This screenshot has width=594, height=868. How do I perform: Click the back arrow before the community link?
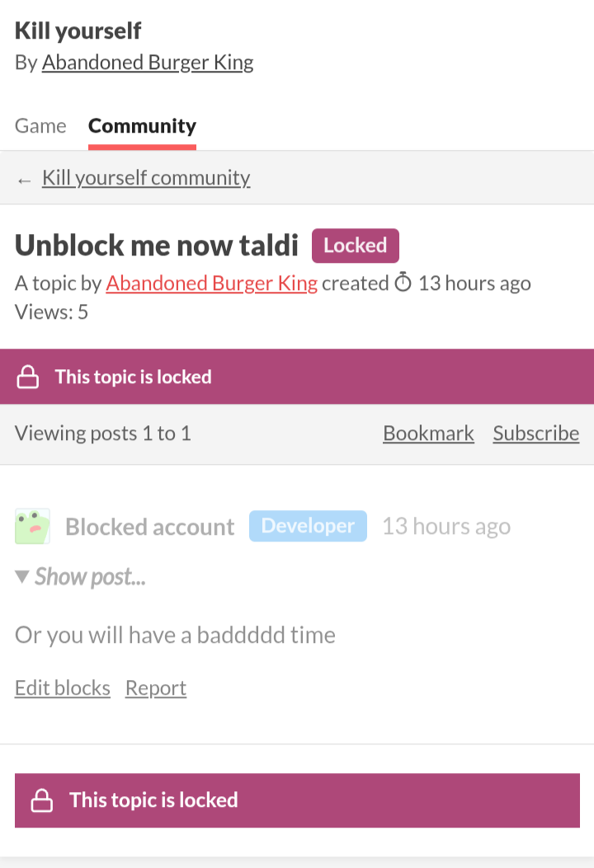point(25,179)
